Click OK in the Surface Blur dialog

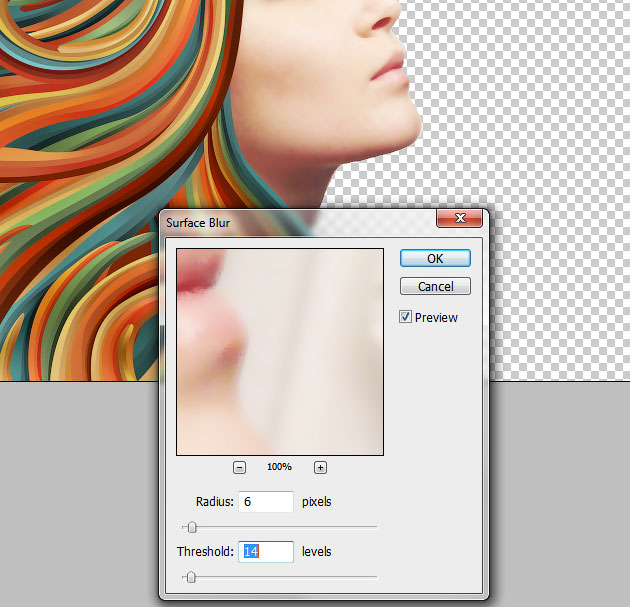pyautogui.click(x=435, y=258)
